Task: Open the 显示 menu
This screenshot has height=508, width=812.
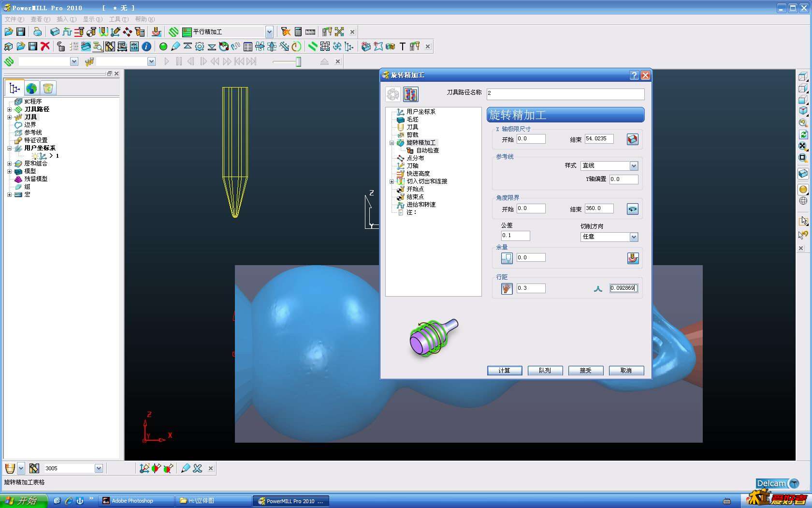Action: [x=92, y=19]
